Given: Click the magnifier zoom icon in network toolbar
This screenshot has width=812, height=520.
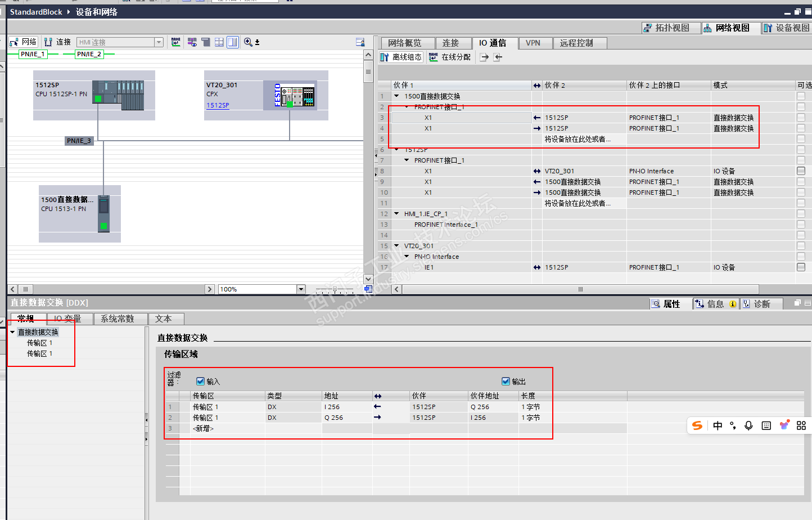Looking at the screenshot, I should point(248,42).
